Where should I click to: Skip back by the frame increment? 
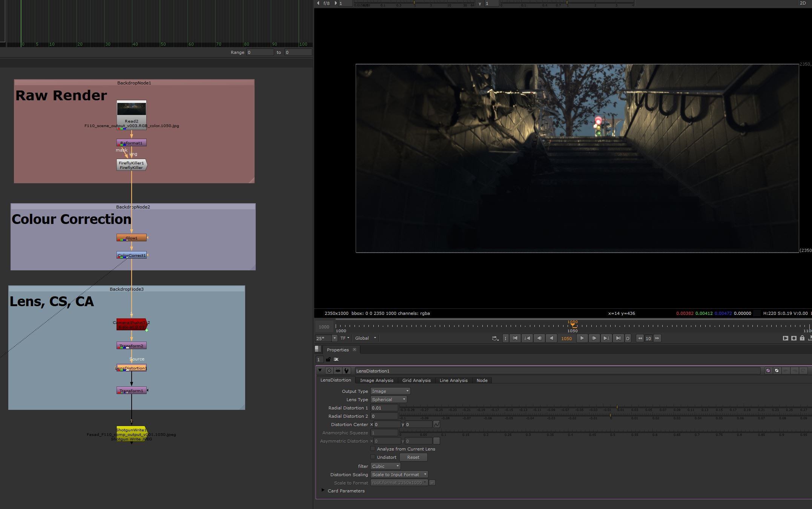[640, 338]
